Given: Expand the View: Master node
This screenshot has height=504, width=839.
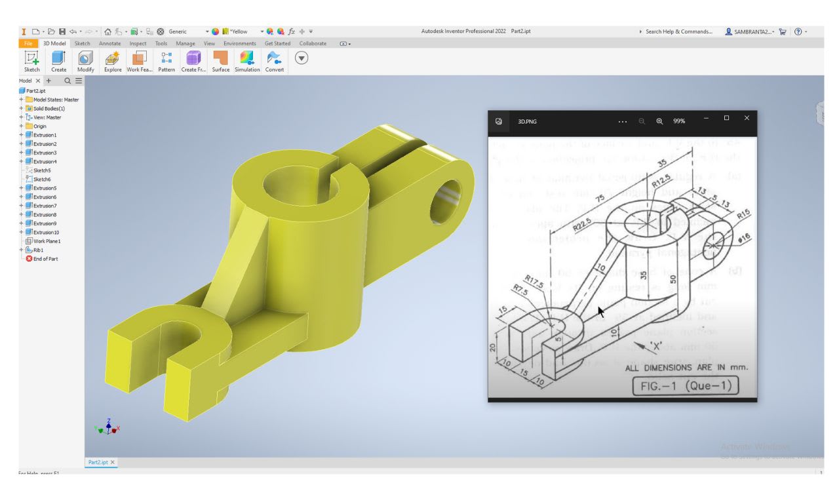Looking at the screenshot, I should 22,117.
